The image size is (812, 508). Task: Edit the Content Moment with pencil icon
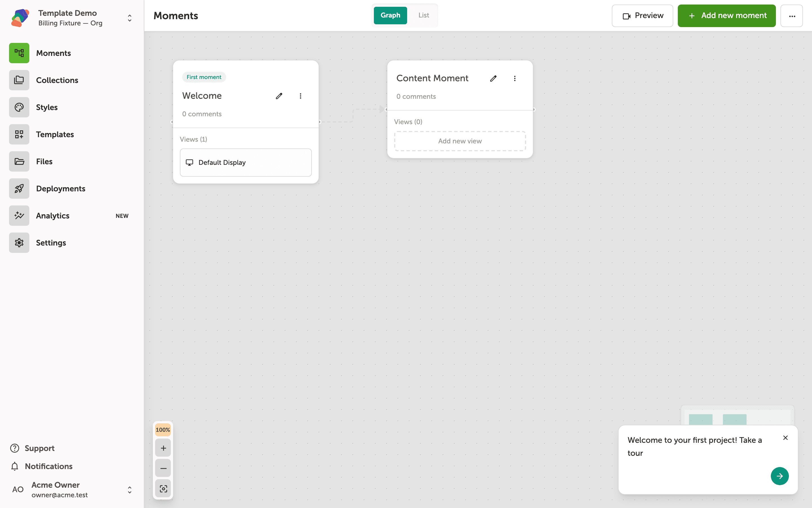[x=493, y=78]
